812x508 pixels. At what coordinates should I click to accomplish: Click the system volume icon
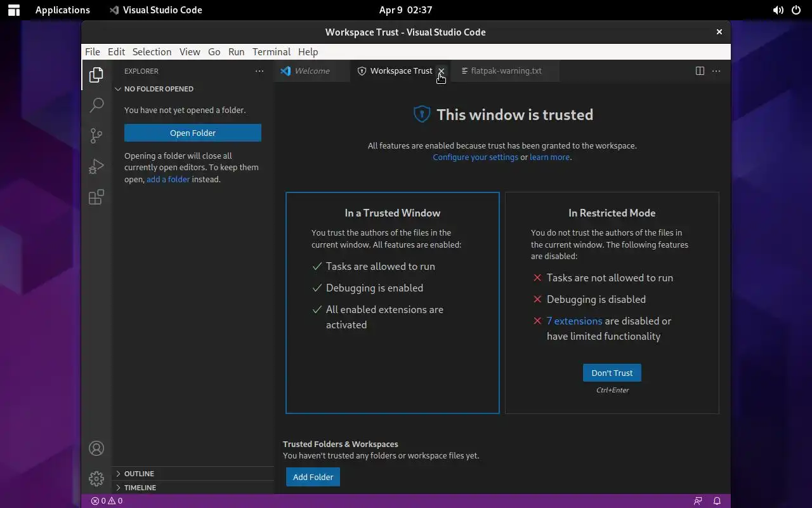pos(778,10)
